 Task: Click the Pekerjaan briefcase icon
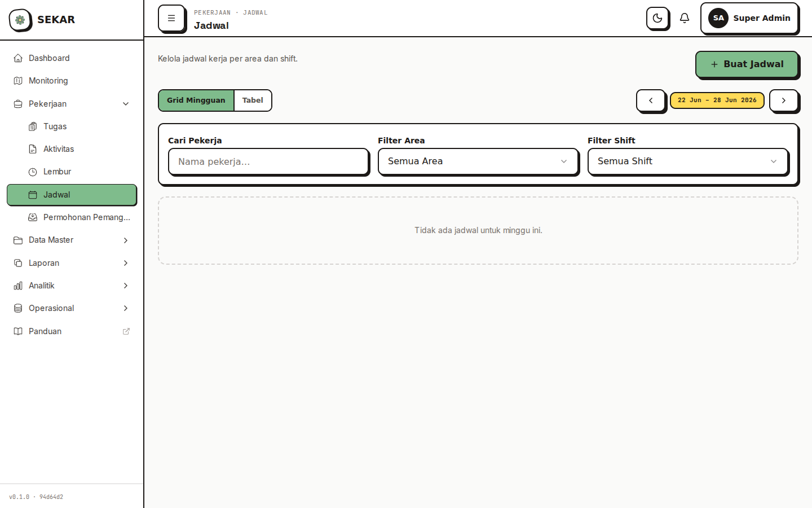coord(18,104)
